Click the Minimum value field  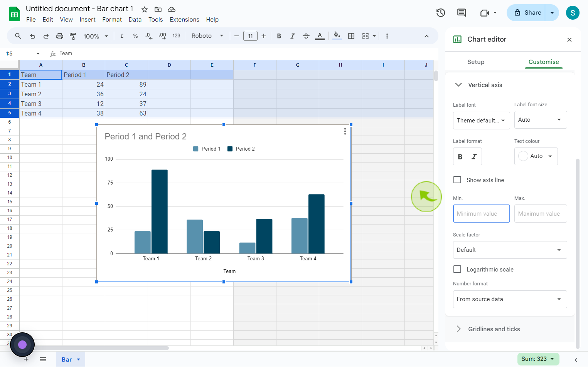[x=481, y=214]
